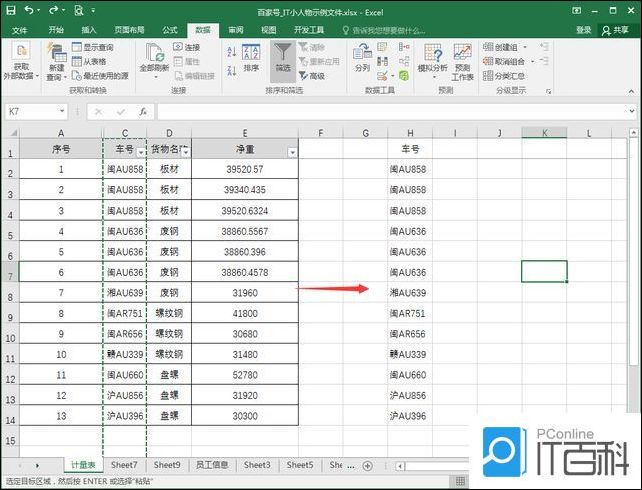
Task: Switch to the 员工信息 sheet tab
Action: [211, 465]
